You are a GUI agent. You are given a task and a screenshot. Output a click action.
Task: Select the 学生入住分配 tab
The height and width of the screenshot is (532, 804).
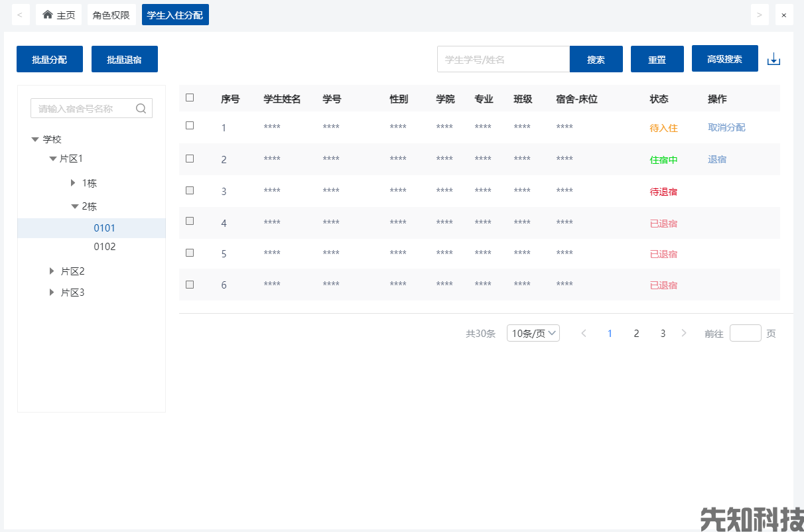175,15
